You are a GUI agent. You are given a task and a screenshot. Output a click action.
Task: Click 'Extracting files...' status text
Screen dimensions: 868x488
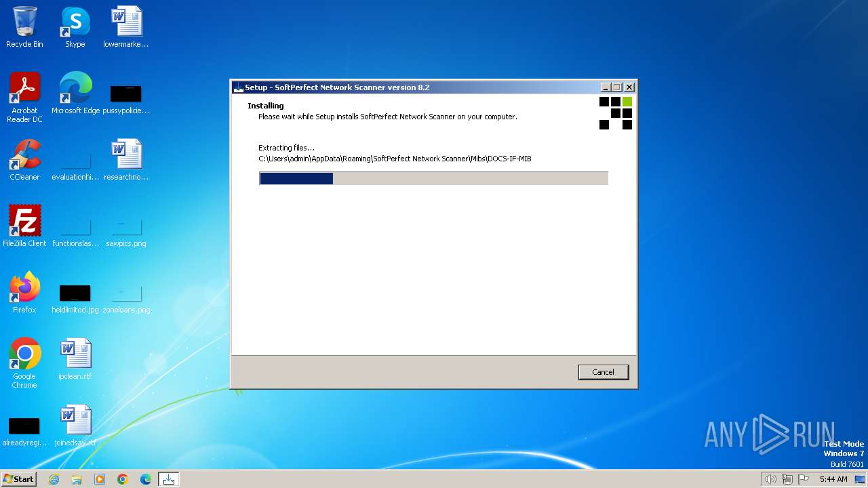point(286,148)
